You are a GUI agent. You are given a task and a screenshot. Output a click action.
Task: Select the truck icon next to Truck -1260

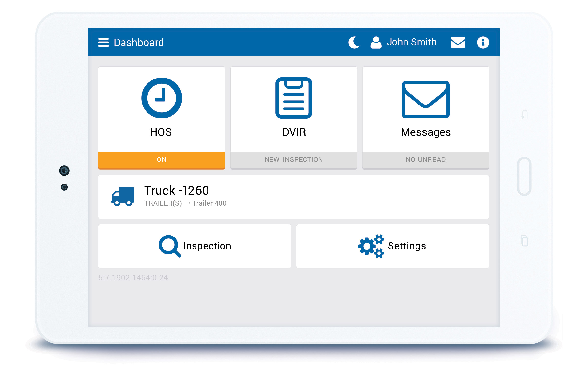tap(123, 196)
